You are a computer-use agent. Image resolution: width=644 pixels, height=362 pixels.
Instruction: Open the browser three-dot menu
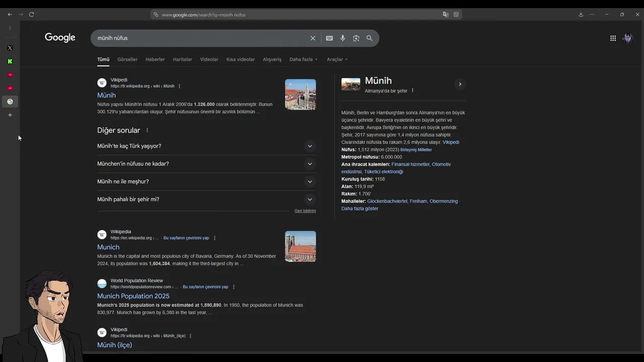(592, 15)
